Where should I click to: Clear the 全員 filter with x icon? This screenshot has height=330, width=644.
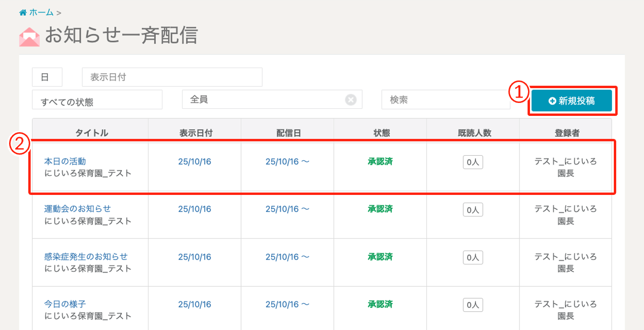pyautogui.click(x=351, y=100)
